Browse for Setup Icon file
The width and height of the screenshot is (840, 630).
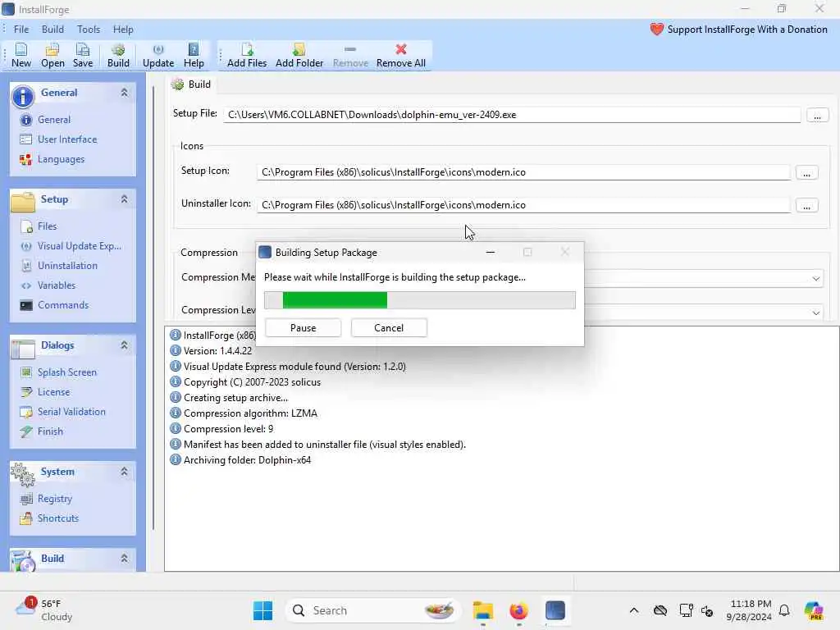coord(806,173)
